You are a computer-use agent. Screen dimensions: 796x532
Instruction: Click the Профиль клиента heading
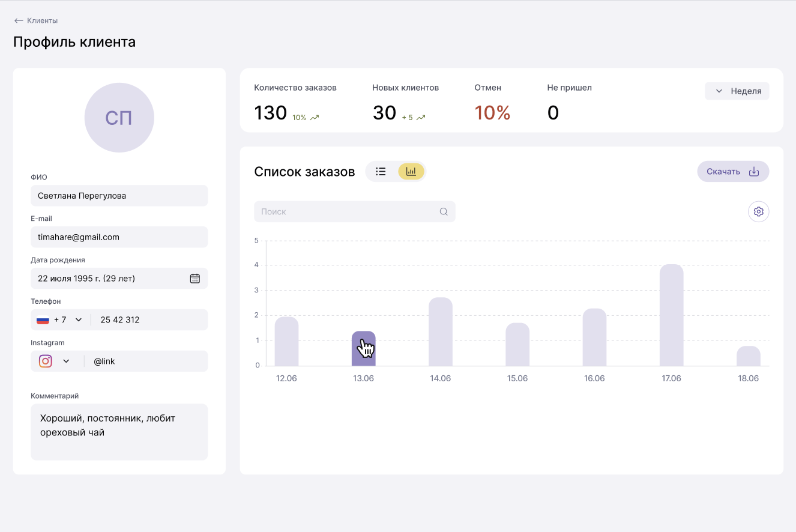74,42
